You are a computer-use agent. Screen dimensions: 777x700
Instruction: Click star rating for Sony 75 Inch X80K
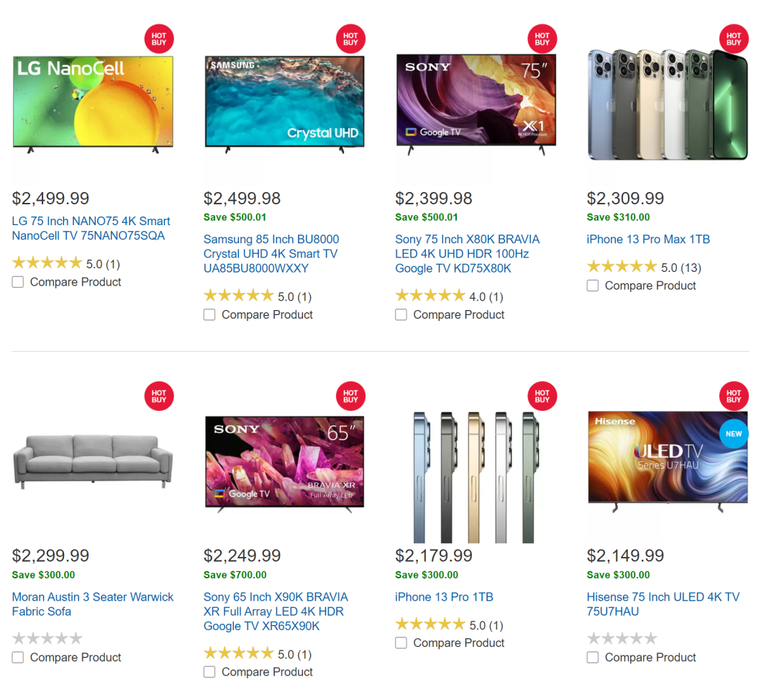coord(430,296)
